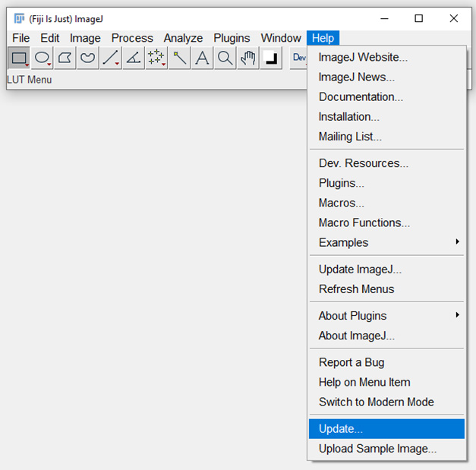Select the Text tool
This screenshot has height=470, width=476.
coord(202,58)
